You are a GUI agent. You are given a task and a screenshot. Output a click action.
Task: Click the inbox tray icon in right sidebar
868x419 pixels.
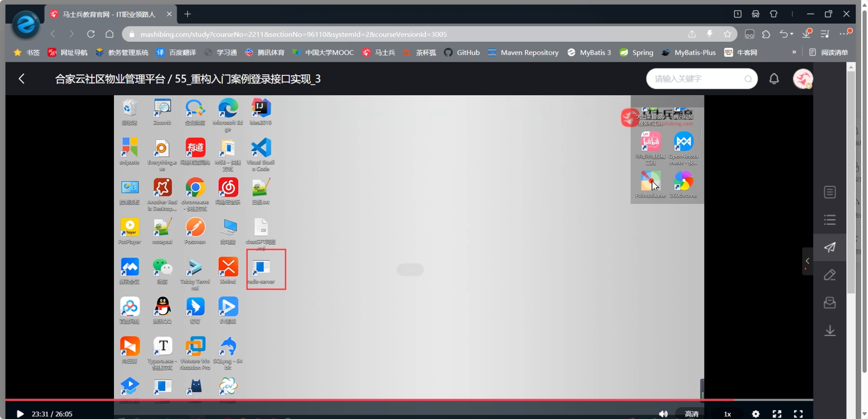830,302
